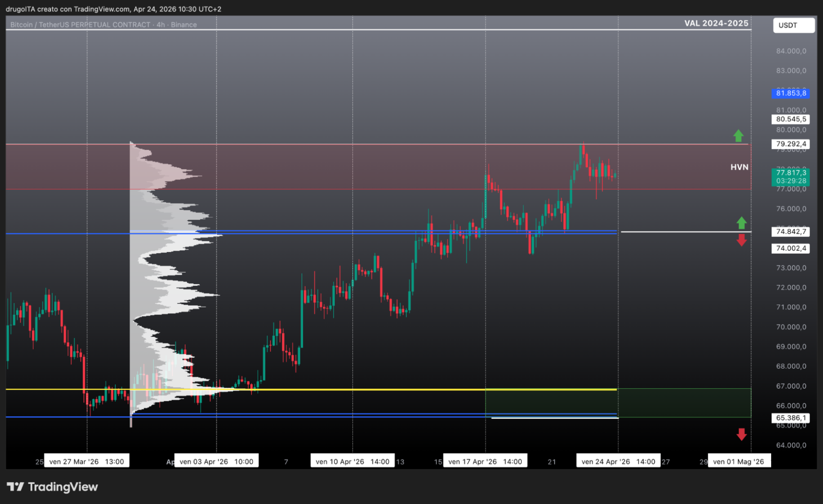This screenshot has height=504, width=823.
Task: Click the 79.292,4 price label
Action: [791, 144]
